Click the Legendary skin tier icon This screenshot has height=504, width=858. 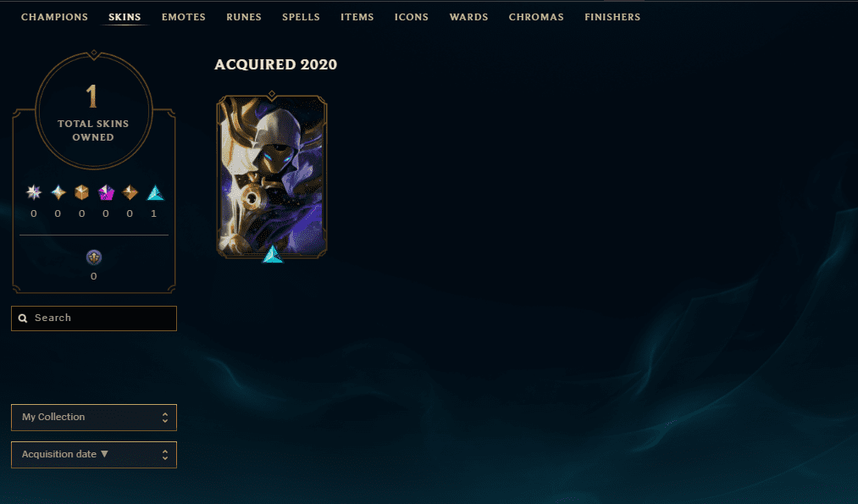pos(81,192)
